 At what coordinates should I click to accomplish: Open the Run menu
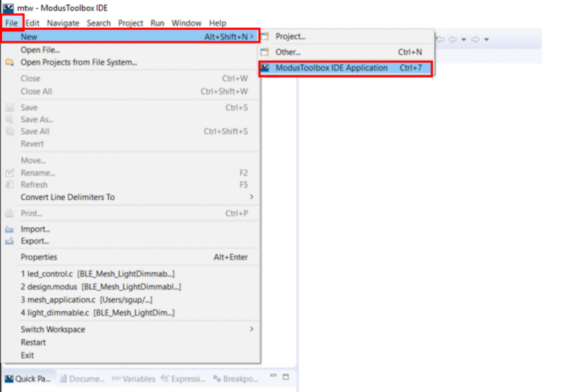(x=157, y=23)
